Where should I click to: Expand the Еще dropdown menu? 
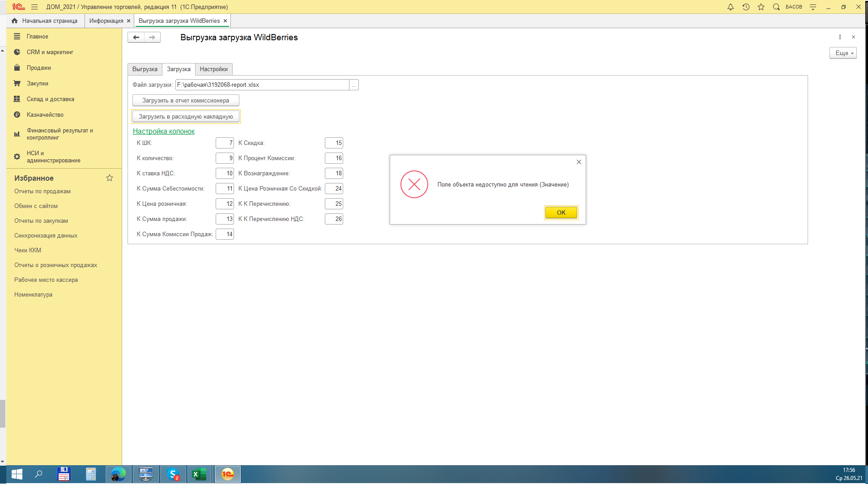click(843, 53)
